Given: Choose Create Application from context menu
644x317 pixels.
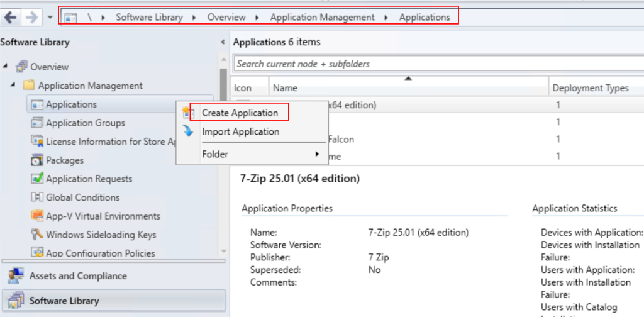Looking at the screenshot, I should coord(240,113).
